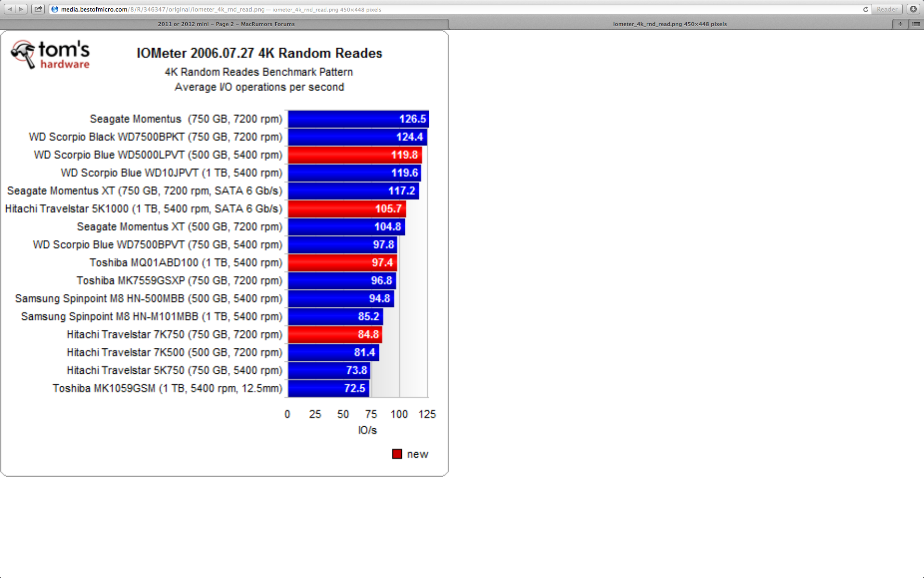Click the 'IO/s' axis label
This screenshot has height=578, width=924.
tap(367, 430)
